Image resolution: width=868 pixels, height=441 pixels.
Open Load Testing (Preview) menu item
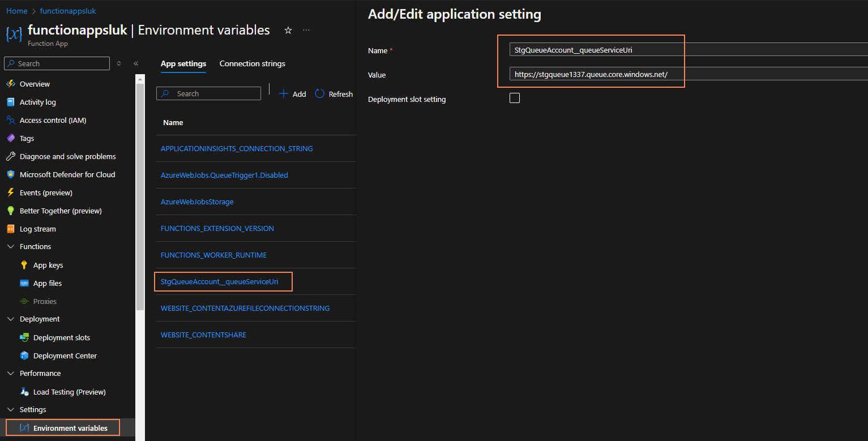click(x=70, y=392)
